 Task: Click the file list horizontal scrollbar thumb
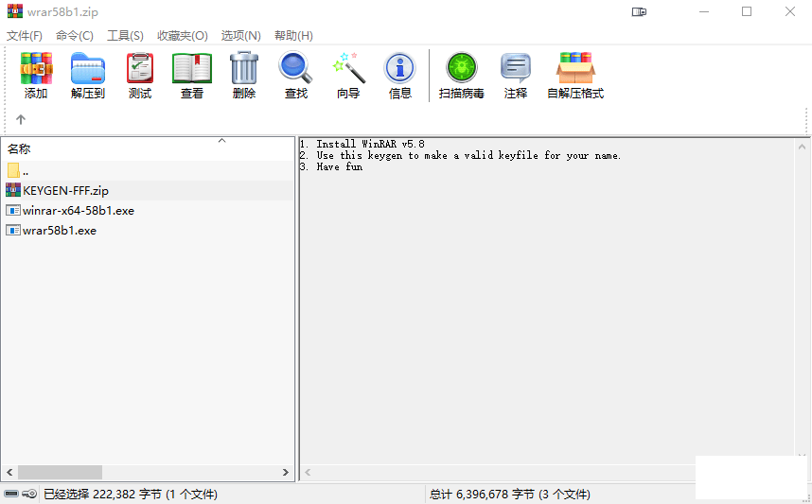click(60, 472)
